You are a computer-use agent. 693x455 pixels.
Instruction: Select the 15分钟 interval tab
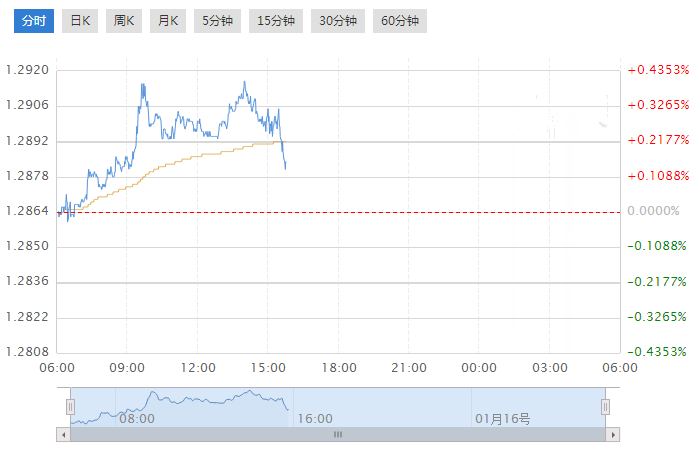click(x=275, y=20)
